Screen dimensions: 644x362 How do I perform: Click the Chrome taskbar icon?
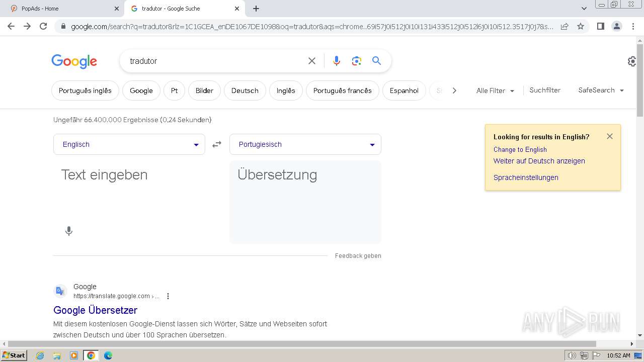[91, 355]
